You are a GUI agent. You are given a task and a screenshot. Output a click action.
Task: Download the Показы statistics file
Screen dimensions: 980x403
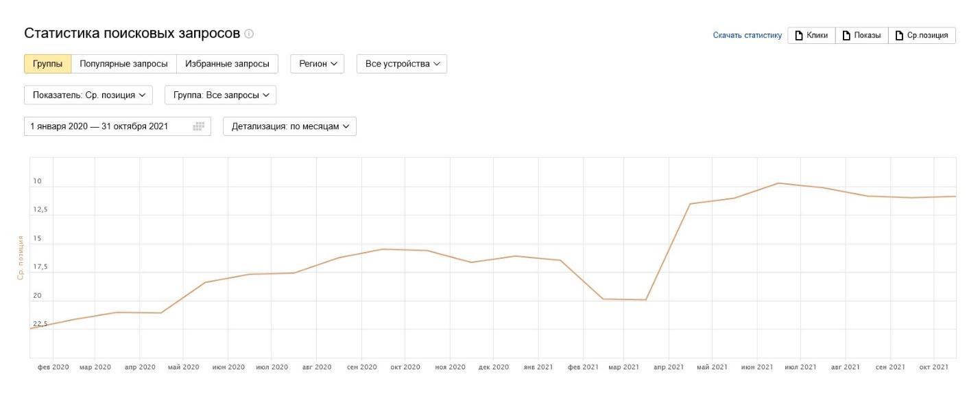tap(861, 36)
